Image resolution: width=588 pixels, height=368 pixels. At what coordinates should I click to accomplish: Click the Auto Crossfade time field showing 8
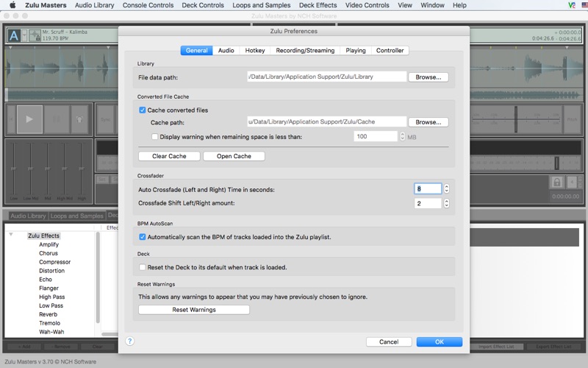click(428, 188)
